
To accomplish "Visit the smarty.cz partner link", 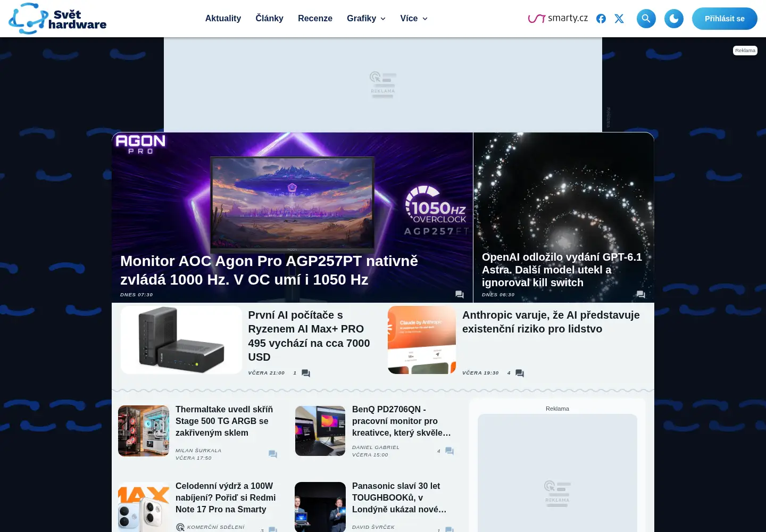I will [x=557, y=19].
